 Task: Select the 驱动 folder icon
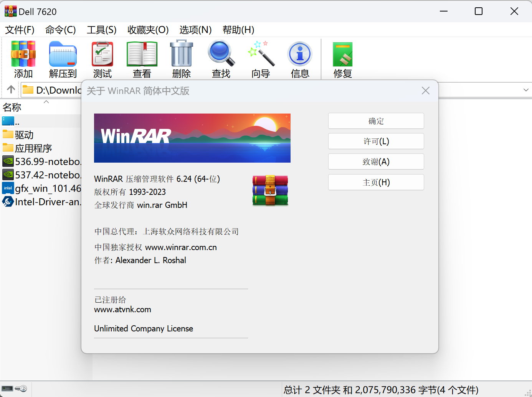point(8,134)
